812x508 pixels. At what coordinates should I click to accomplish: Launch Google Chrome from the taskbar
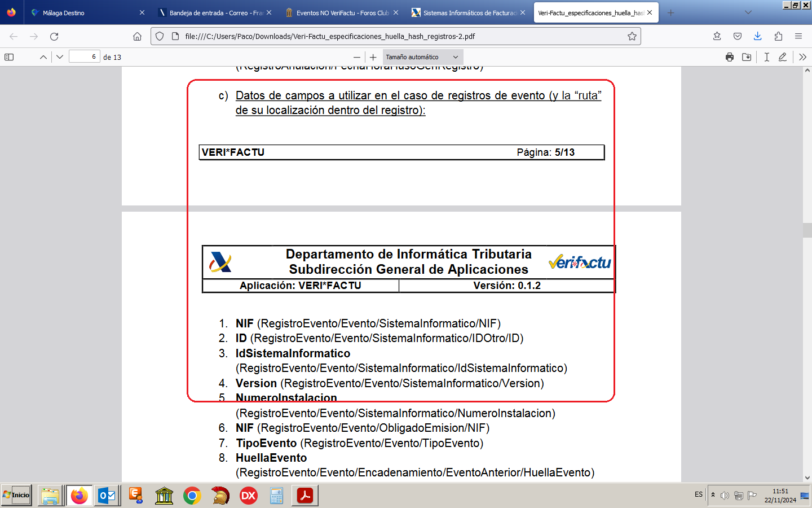[x=192, y=496]
